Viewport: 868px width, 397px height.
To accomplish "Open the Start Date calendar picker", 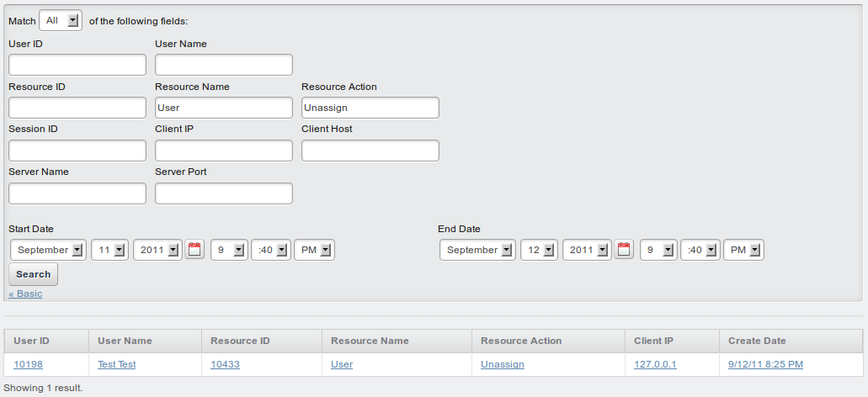I will coord(194,249).
